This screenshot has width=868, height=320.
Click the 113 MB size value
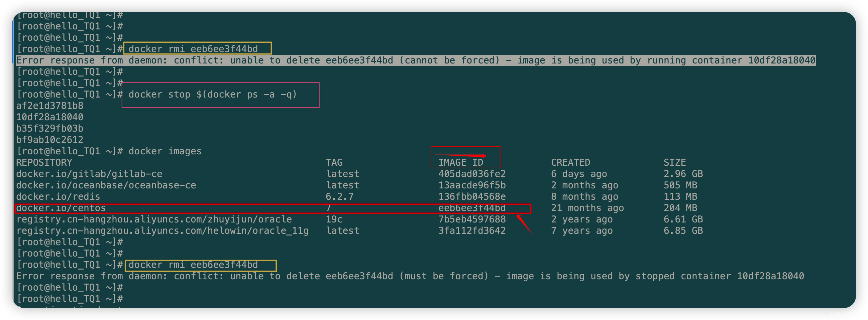pyautogui.click(x=680, y=197)
